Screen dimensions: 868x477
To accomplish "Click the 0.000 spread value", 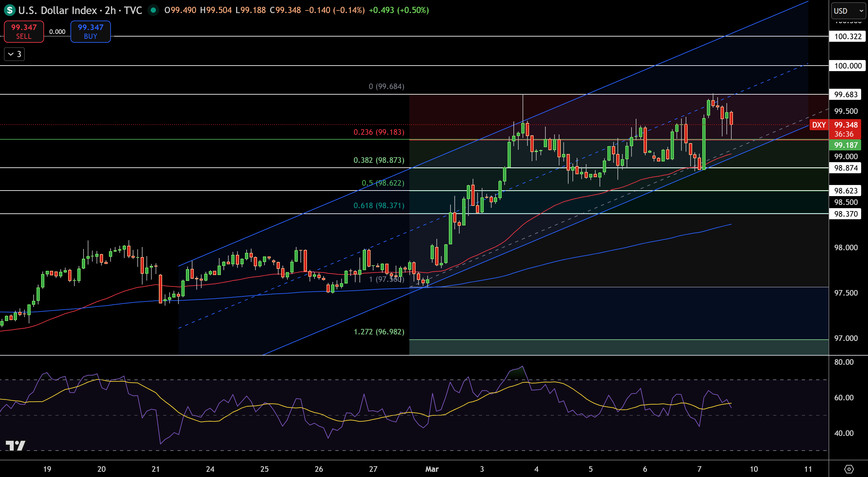I will [x=57, y=32].
